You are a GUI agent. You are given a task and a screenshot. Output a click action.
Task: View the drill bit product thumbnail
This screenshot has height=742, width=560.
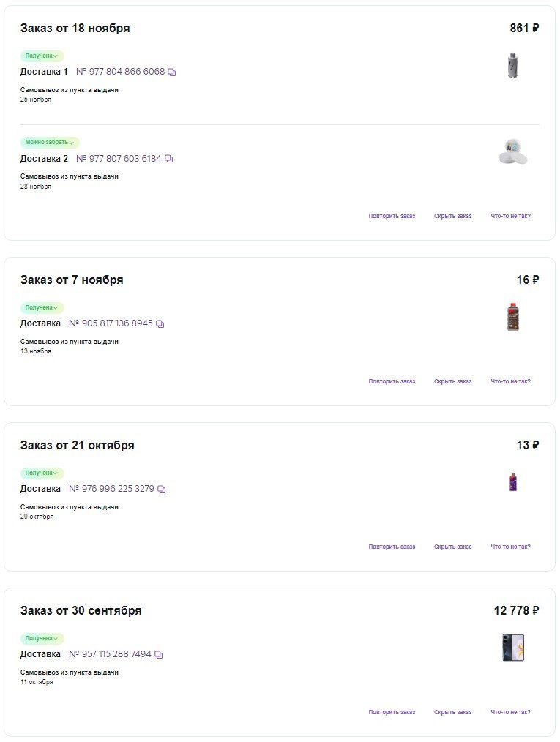pyautogui.click(x=512, y=65)
